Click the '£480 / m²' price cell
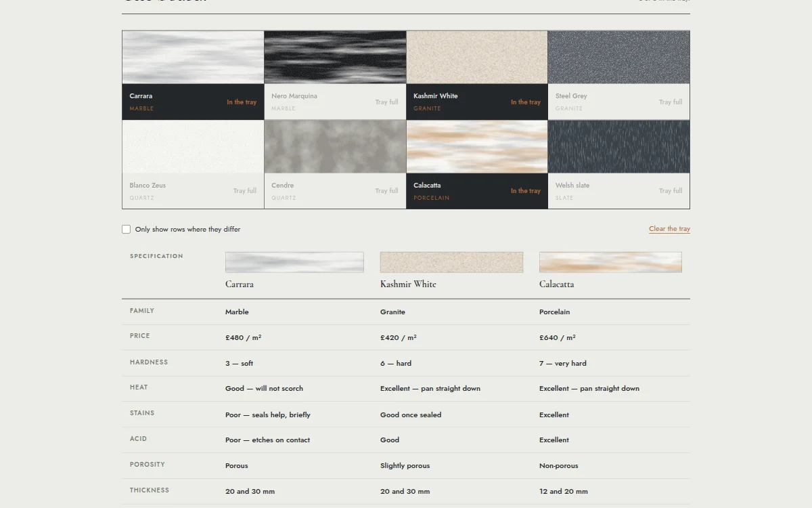The width and height of the screenshot is (812, 508). (244, 337)
